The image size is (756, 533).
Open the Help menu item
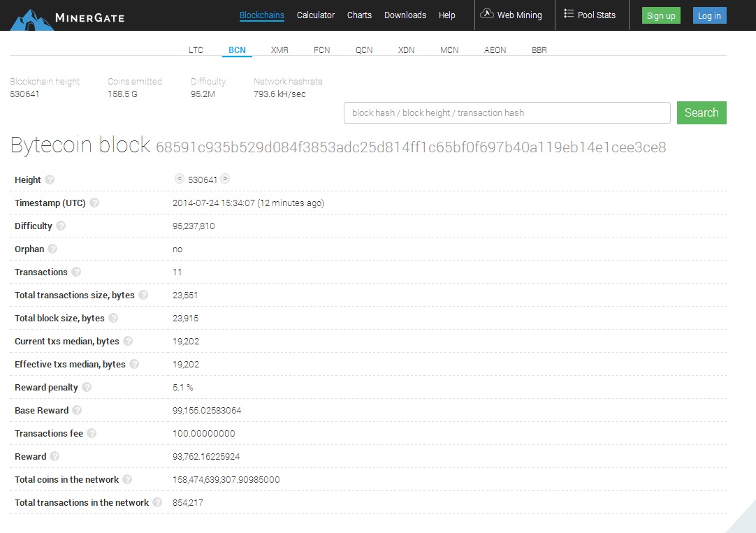[x=447, y=15]
